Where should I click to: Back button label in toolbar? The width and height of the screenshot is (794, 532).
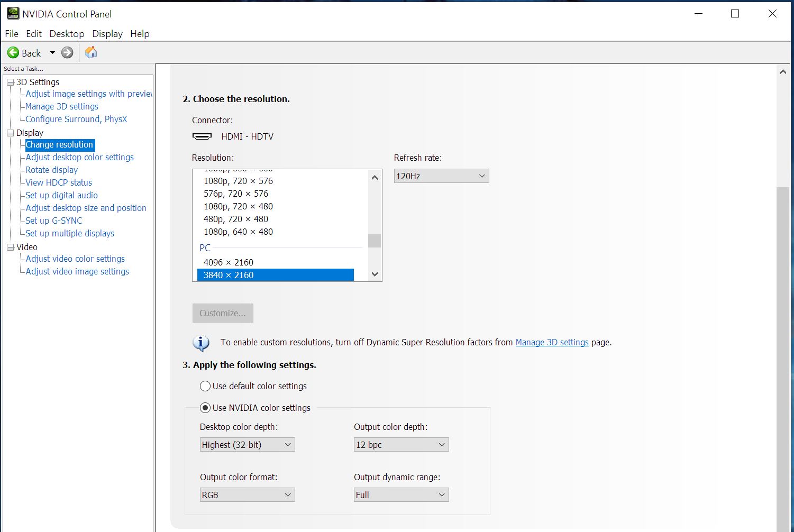point(31,53)
